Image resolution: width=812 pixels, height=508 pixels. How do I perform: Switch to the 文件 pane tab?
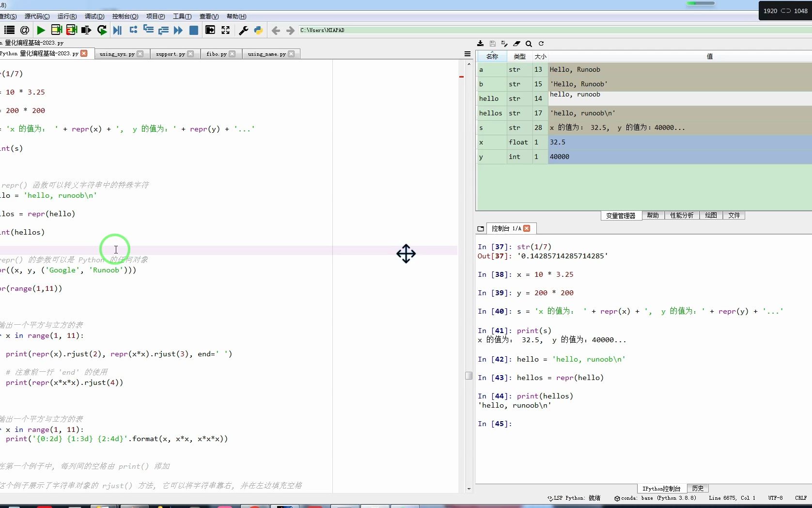pyautogui.click(x=734, y=215)
